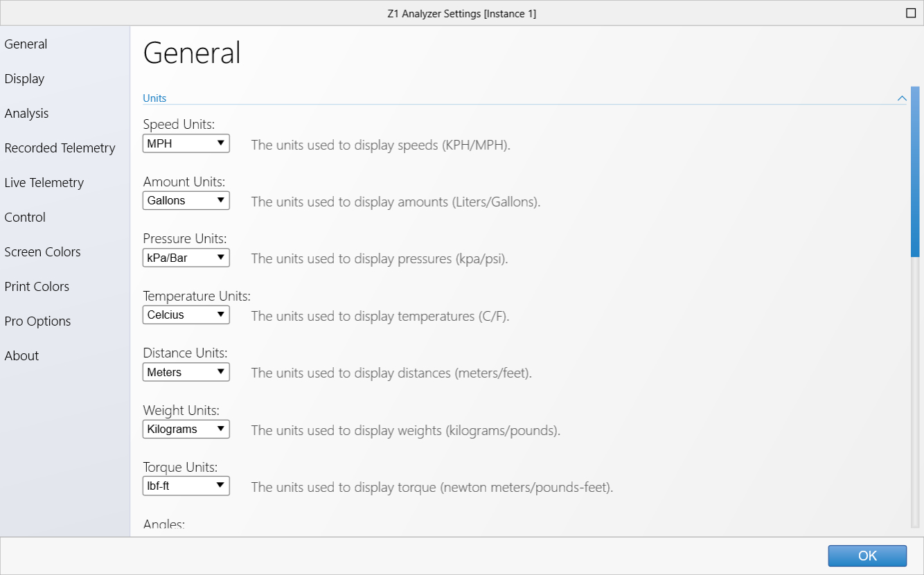Click the Speed Units label
Viewport: 924px width, 575px height.
179,125
